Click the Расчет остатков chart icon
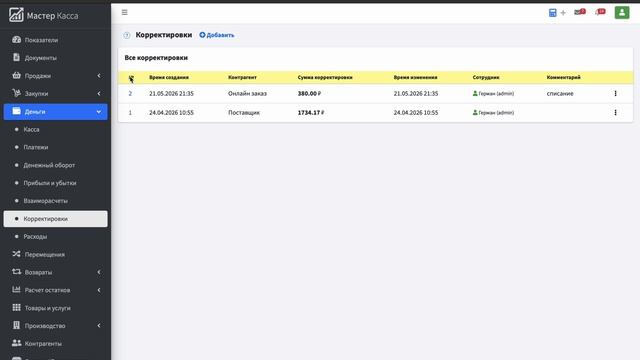This screenshot has height=360, width=640. (16, 290)
